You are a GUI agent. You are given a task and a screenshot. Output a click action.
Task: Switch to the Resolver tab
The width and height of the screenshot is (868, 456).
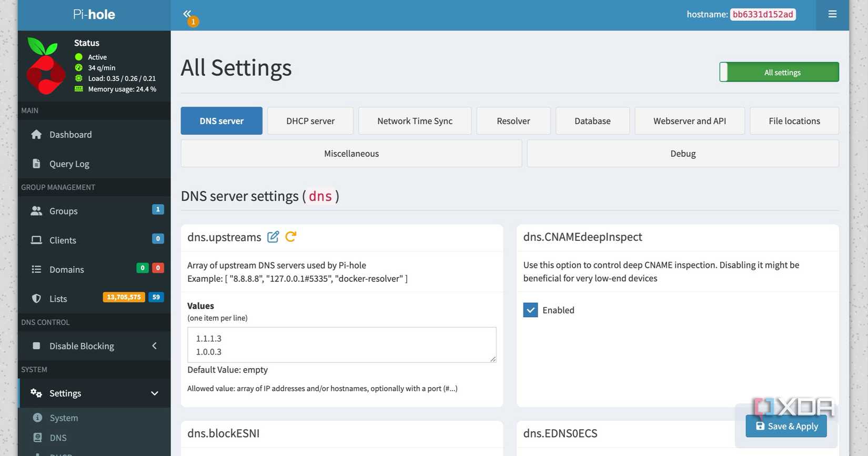[x=513, y=121]
